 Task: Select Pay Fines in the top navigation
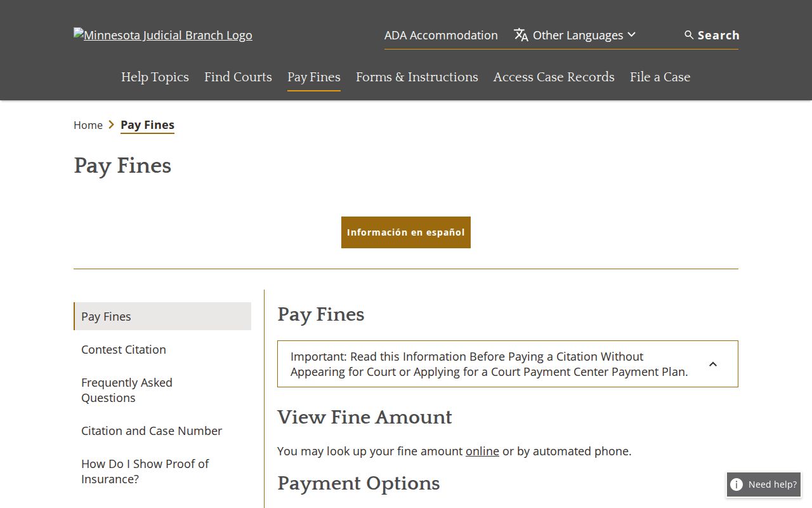(x=314, y=77)
